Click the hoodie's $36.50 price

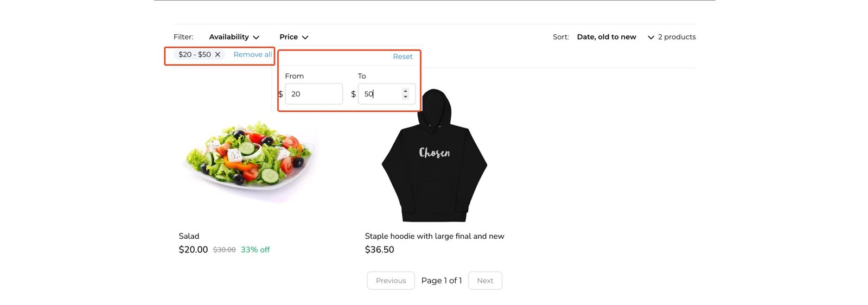tap(379, 250)
